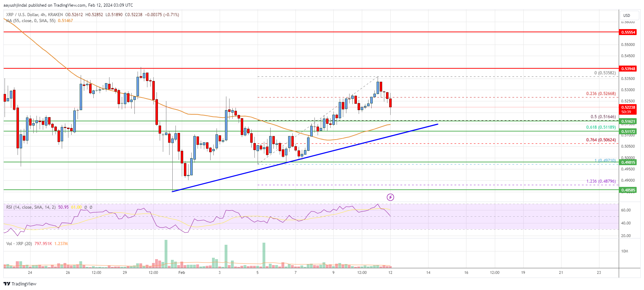Select the Fibonacci 1.236 (0.48796) level label

pyautogui.click(x=601, y=181)
